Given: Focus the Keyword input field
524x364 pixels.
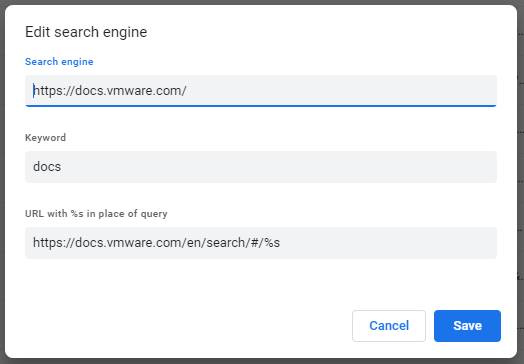Looking at the screenshot, I should tap(261, 167).
